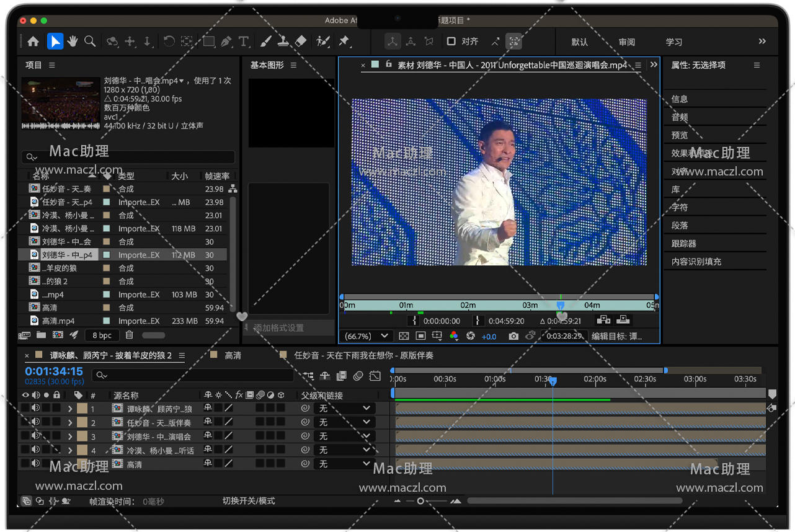Click the timeline layer search field
The width and height of the screenshot is (795, 532).
coord(193,375)
